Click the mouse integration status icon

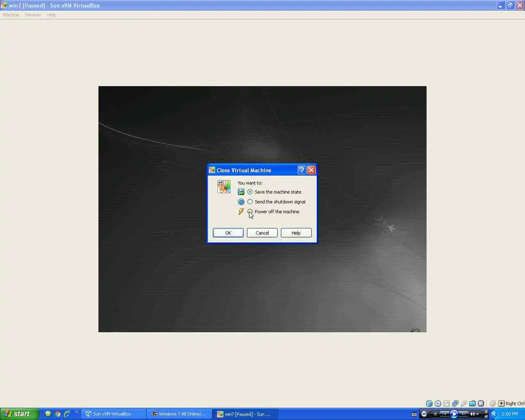493,404
